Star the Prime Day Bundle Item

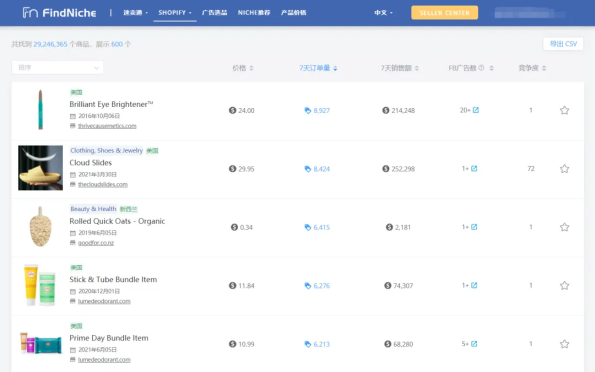[564, 344]
